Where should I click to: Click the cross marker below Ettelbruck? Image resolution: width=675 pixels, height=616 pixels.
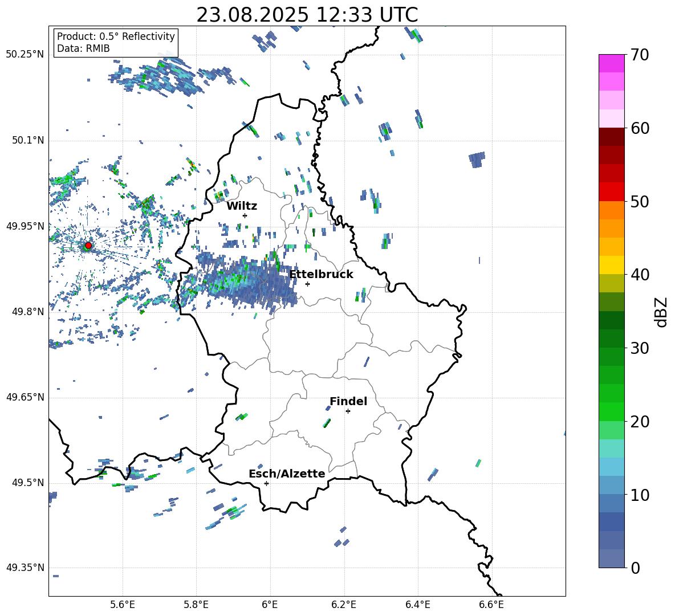[x=307, y=284]
